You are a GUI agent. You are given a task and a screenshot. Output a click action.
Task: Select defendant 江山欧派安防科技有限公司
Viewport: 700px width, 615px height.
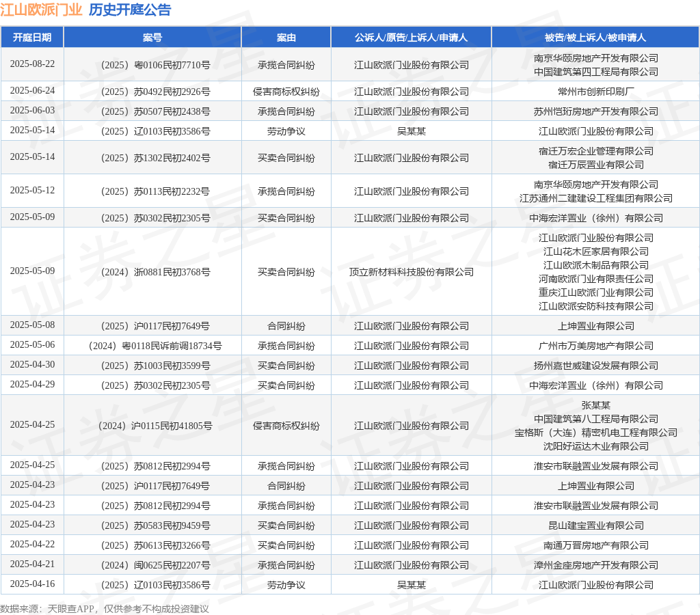coord(596,307)
